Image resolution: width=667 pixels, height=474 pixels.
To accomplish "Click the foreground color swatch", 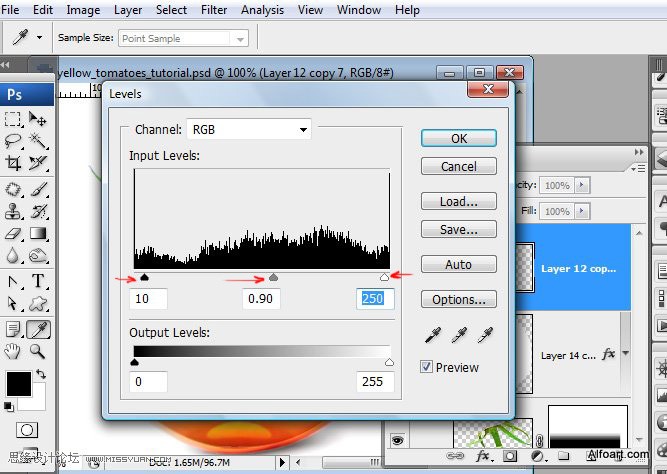I will [19, 383].
